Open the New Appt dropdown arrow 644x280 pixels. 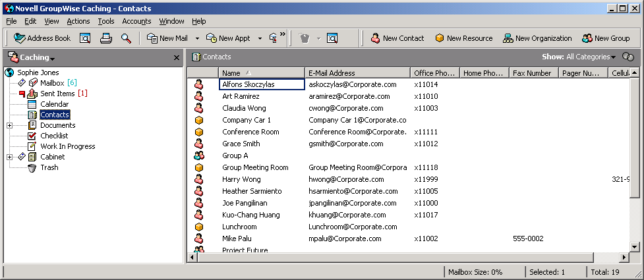tap(260, 38)
